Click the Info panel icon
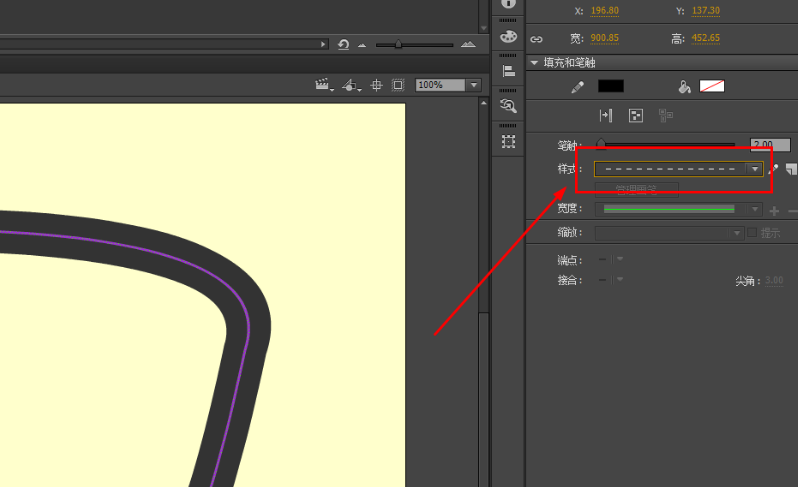 pos(508,4)
